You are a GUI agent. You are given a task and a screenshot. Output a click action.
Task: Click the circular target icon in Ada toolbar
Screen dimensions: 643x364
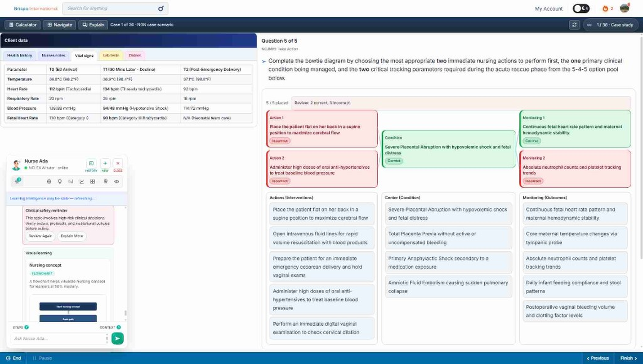pyautogui.click(x=49, y=181)
